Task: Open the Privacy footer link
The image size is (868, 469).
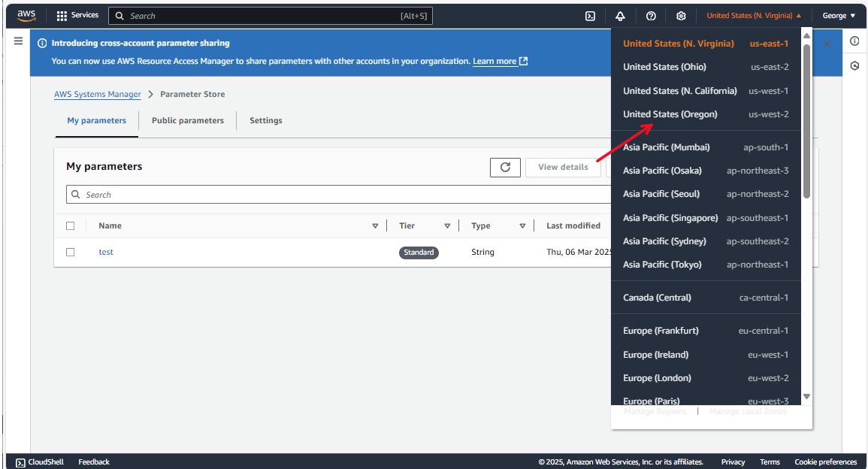Action: pyautogui.click(x=733, y=462)
